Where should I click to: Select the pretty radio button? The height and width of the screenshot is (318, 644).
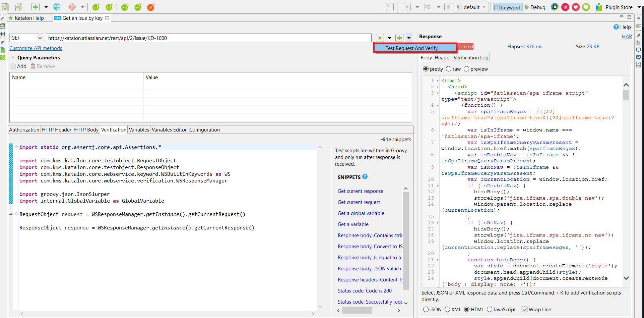[x=426, y=69]
